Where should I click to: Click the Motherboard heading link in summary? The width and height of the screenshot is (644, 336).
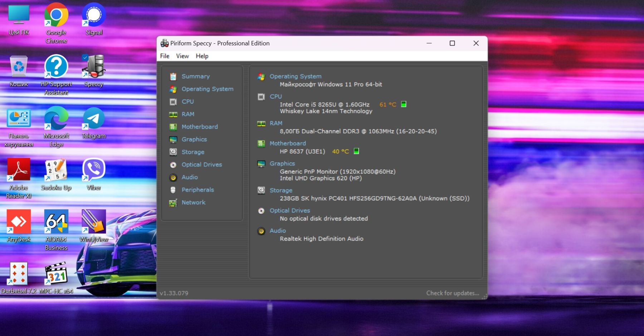coord(288,143)
